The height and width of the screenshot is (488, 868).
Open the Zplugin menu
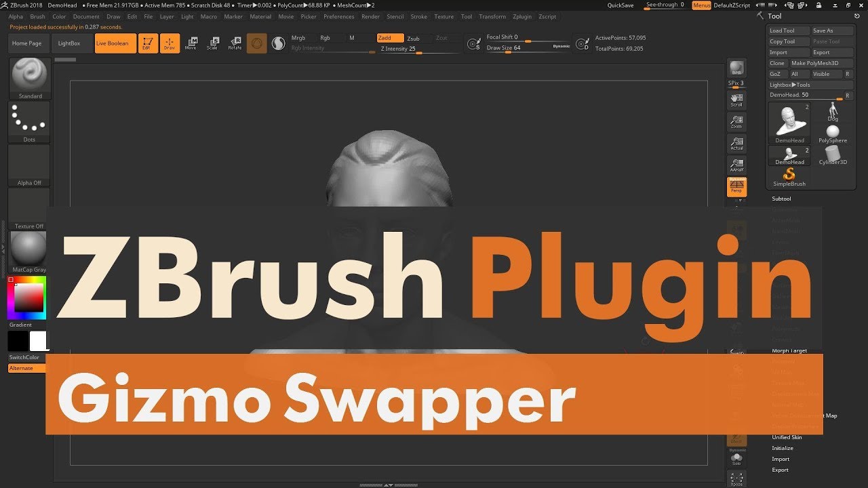click(x=522, y=16)
